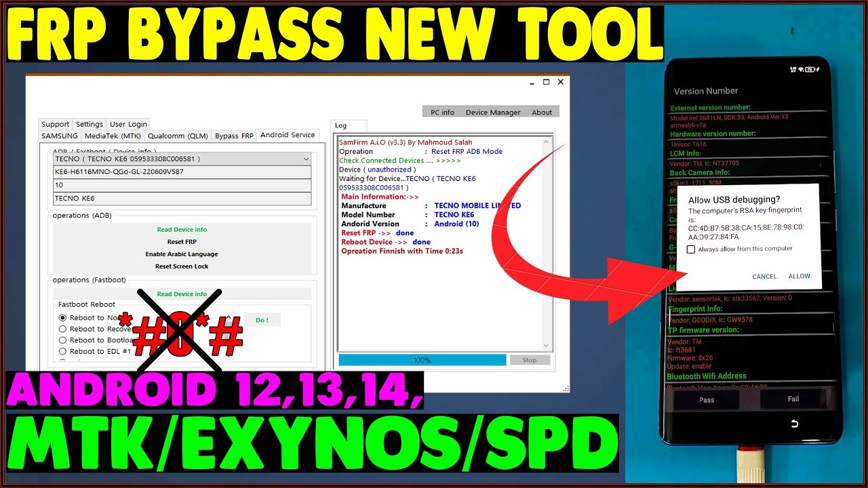868x488 pixels.
Task: Click 'Opreation Finnish with Time 0:23s' log line
Action: pyautogui.click(x=402, y=251)
